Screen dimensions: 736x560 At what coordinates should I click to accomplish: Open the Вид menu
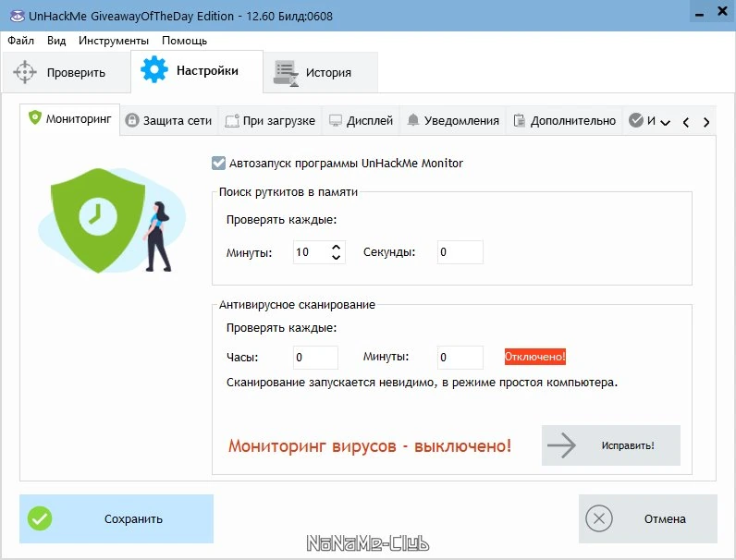(x=56, y=41)
